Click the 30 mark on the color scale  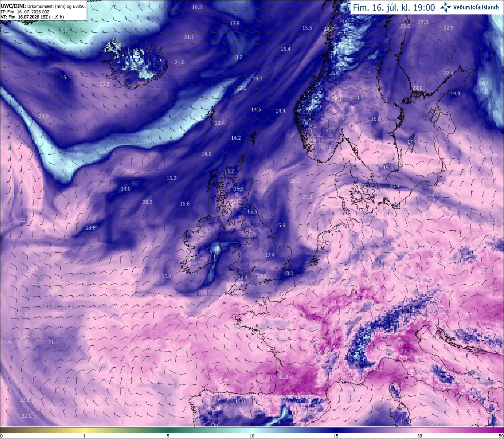pos(420,436)
